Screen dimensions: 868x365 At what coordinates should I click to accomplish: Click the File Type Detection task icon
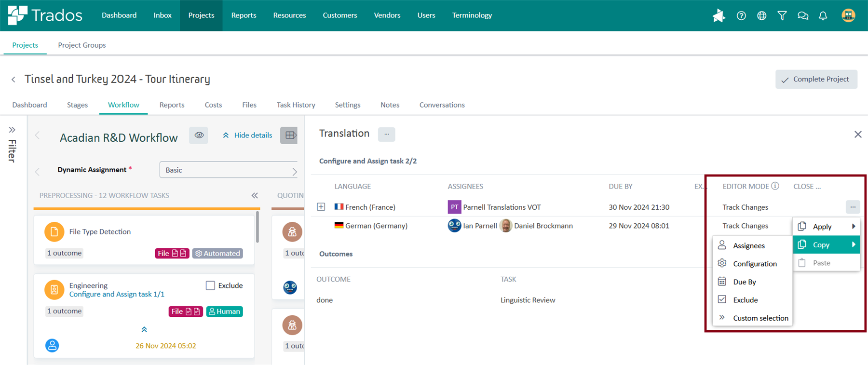click(54, 232)
